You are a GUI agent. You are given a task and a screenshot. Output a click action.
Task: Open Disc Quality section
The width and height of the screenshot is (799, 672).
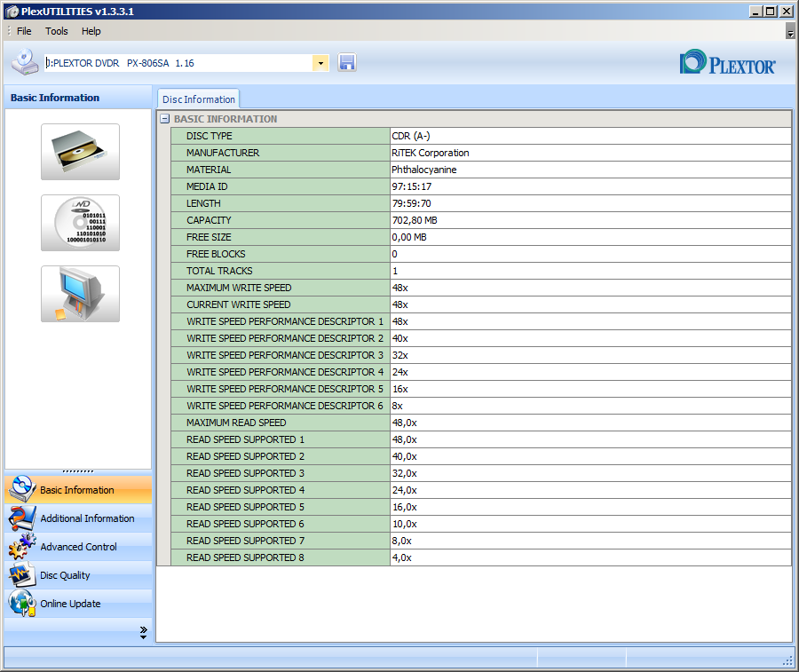[x=78, y=575]
